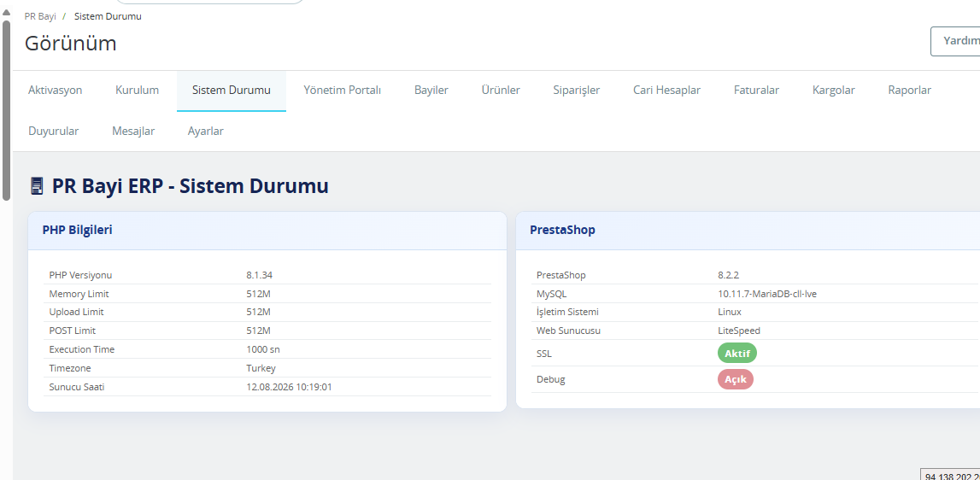Click the Execution Time value 1000 sn
Screen dimensions: 980x480
263,349
